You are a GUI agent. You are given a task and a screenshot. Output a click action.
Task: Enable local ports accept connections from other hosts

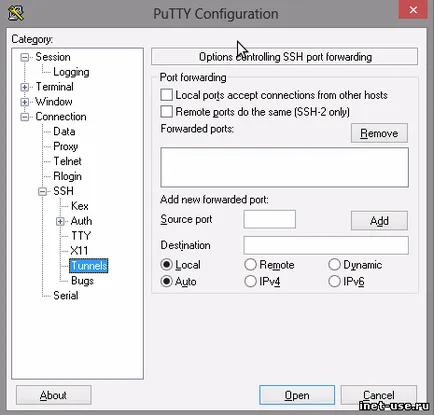166,95
